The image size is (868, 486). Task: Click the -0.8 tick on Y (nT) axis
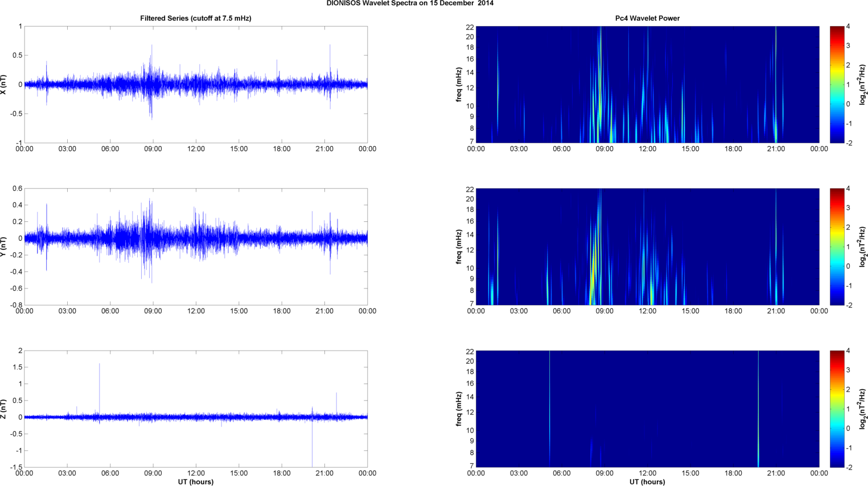point(16,305)
